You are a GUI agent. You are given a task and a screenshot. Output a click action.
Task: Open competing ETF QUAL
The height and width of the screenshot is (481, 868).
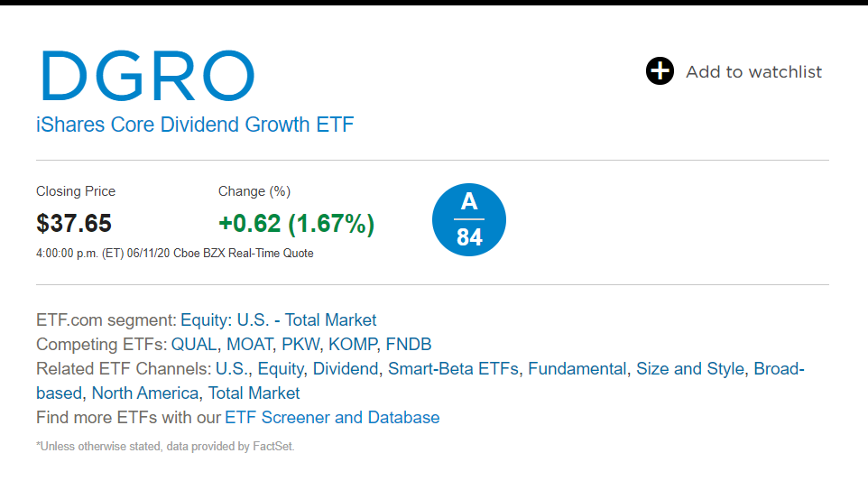(x=194, y=344)
